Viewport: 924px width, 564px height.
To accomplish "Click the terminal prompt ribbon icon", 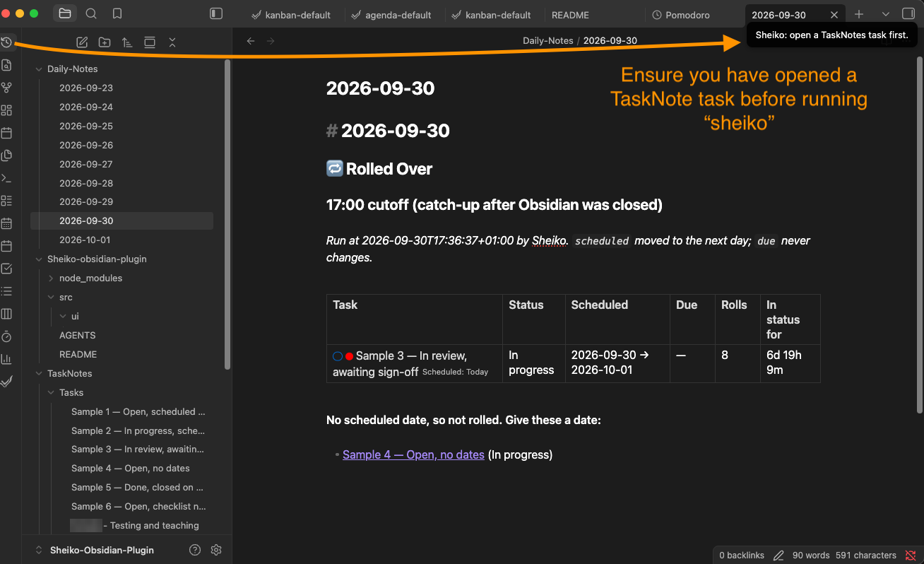I will [x=6, y=178].
